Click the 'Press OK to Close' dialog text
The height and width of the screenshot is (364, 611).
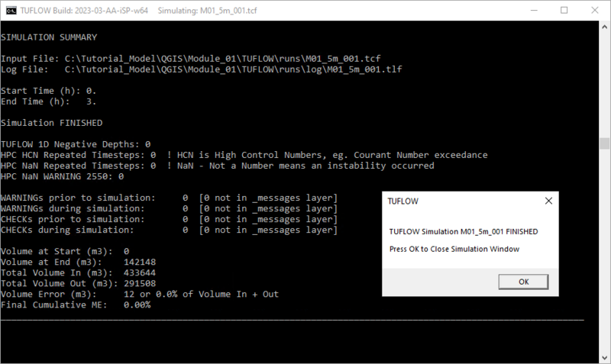point(454,249)
